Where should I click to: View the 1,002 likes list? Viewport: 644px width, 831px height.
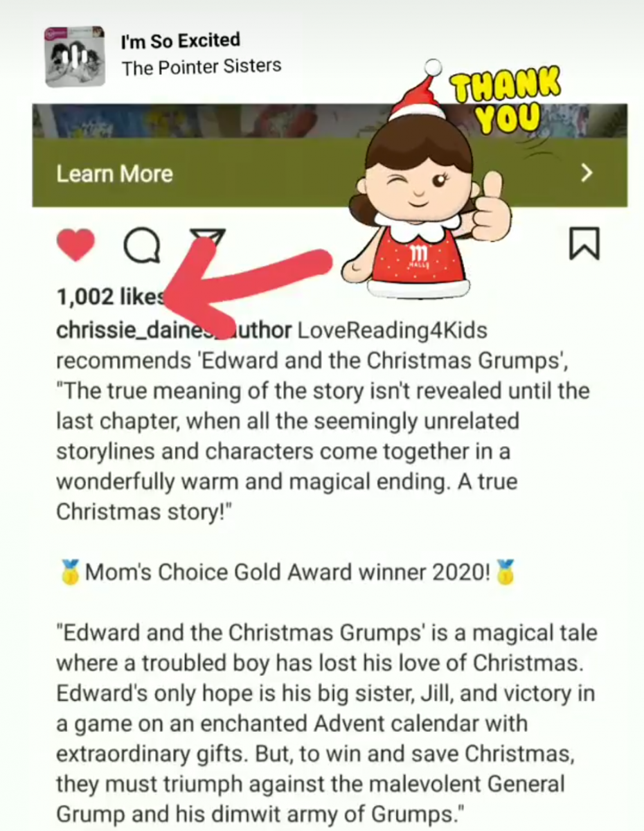coord(111,296)
